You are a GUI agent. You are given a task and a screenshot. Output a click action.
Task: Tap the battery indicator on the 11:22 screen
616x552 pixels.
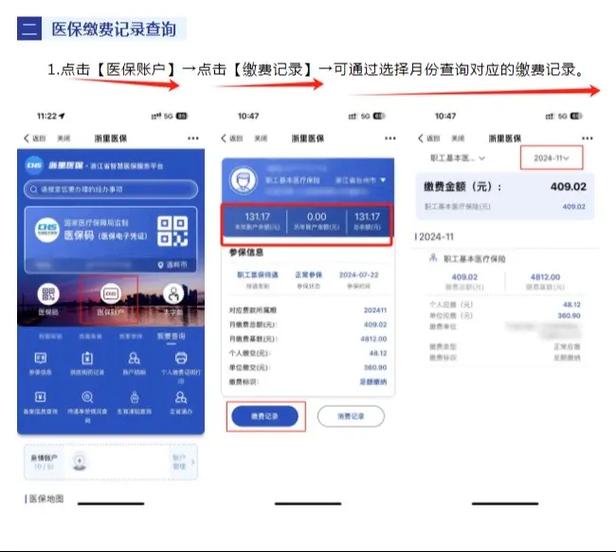point(182,116)
